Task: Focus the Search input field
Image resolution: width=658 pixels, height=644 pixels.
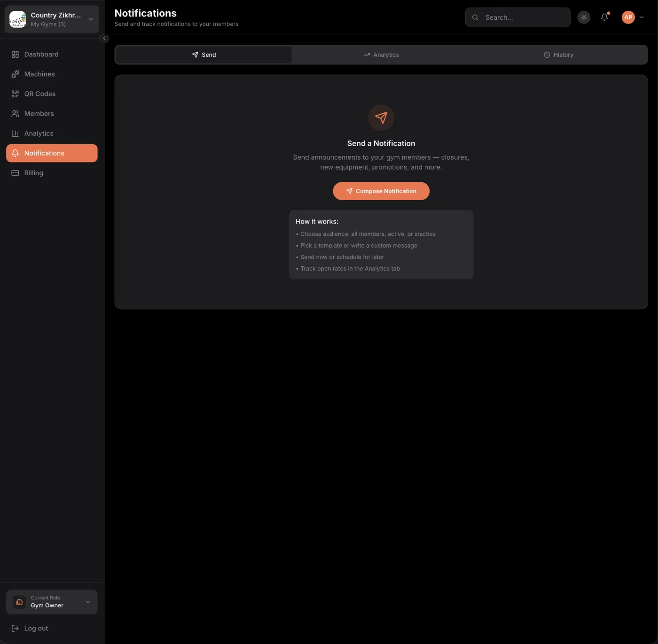Action: [518, 17]
